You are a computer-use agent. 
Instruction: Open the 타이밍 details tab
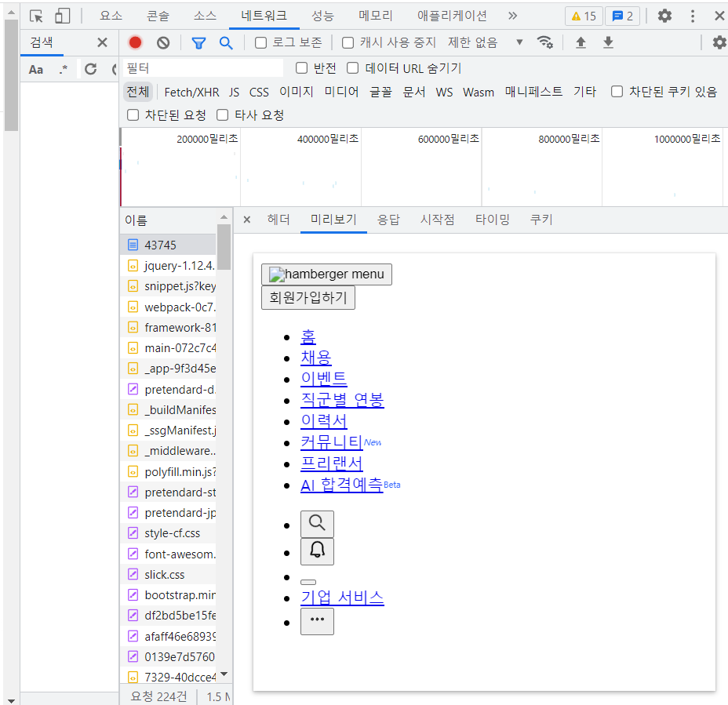tap(492, 220)
